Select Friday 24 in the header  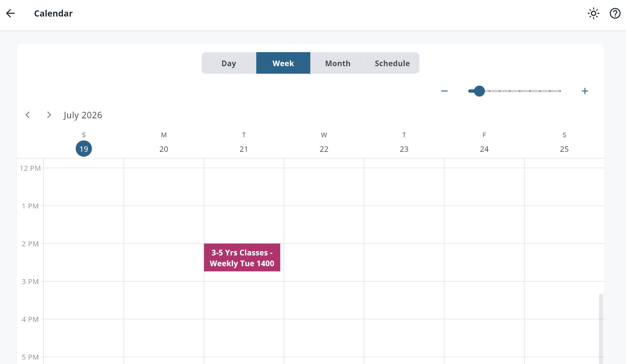[x=484, y=149]
